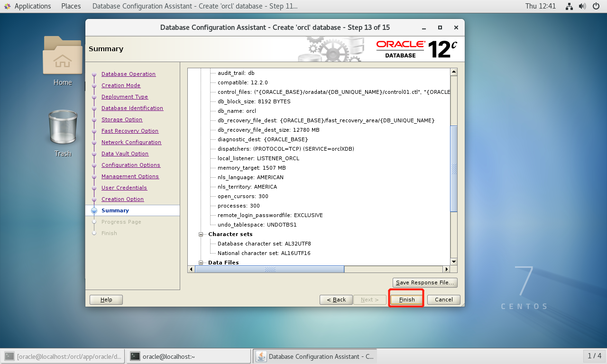Select the dispatchers row

click(x=286, y=149)
